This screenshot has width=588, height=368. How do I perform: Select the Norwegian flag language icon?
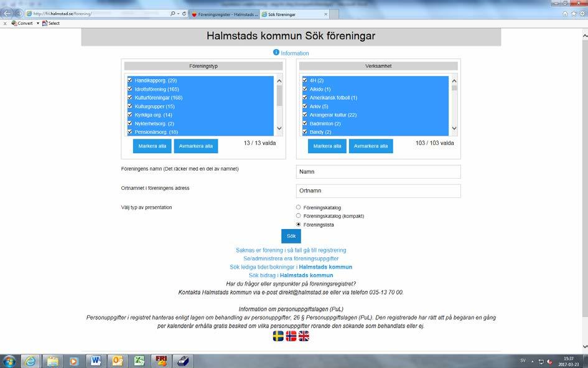(x=291, y=336)
